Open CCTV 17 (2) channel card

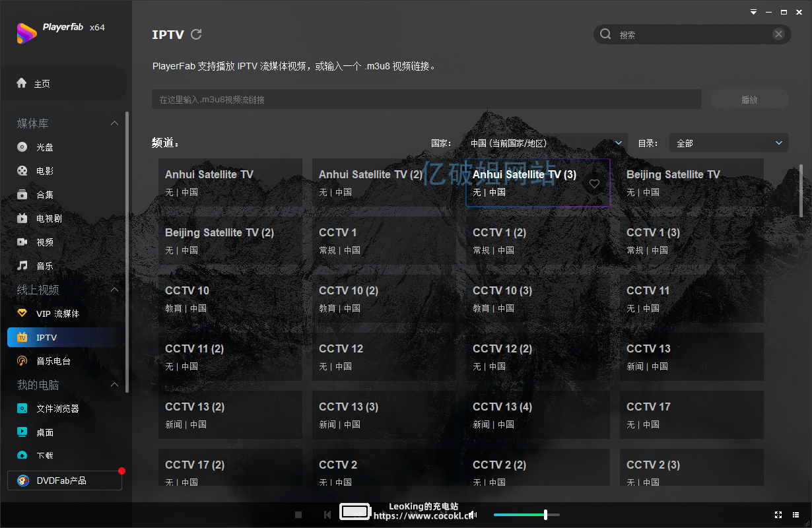230,467
